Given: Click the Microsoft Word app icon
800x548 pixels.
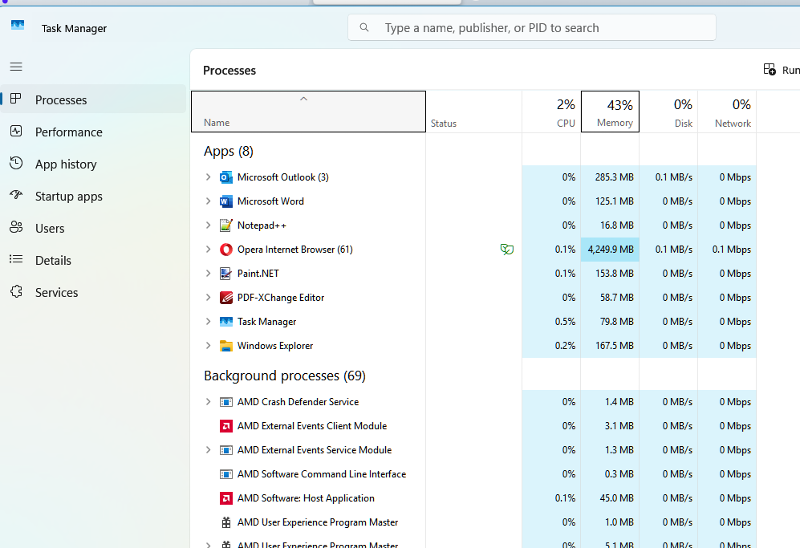Looking at the screenshot, I should pyautogui.click(x=226, y=202).
